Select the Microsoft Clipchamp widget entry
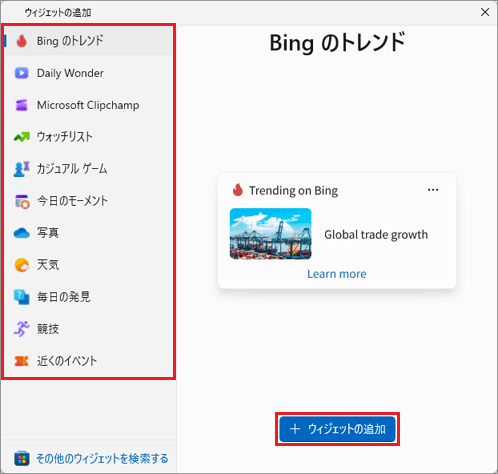Screen dimensions: 498x474 point(89,105)
